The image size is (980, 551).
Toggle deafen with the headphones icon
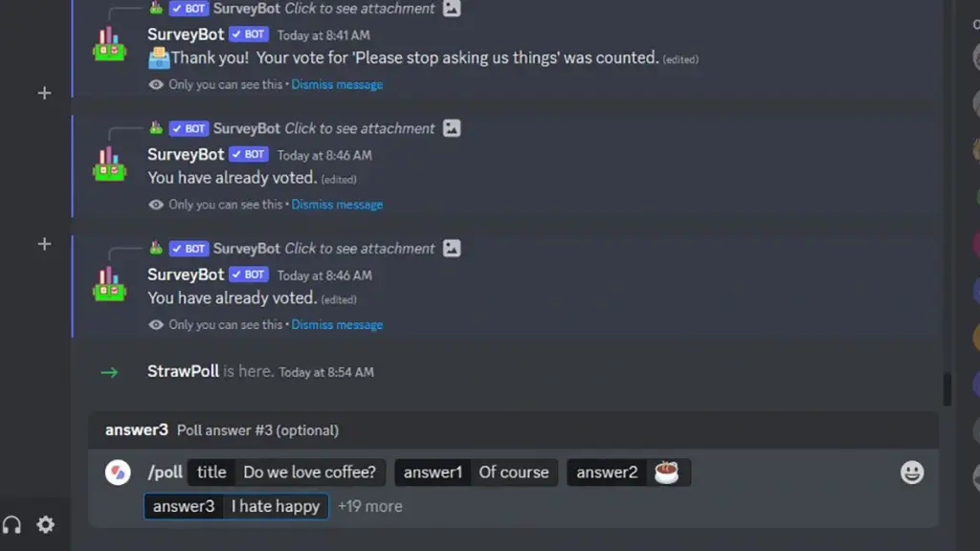click(x=11, y=525)
